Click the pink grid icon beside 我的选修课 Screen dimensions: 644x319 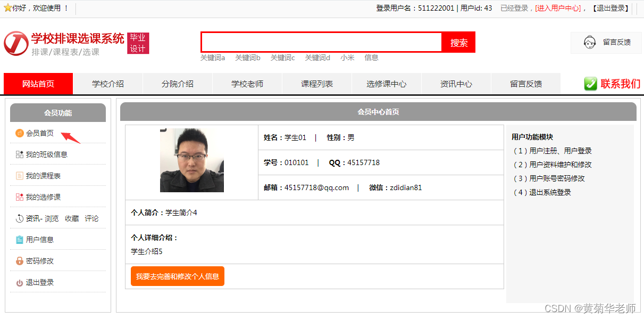coord(20,197)
